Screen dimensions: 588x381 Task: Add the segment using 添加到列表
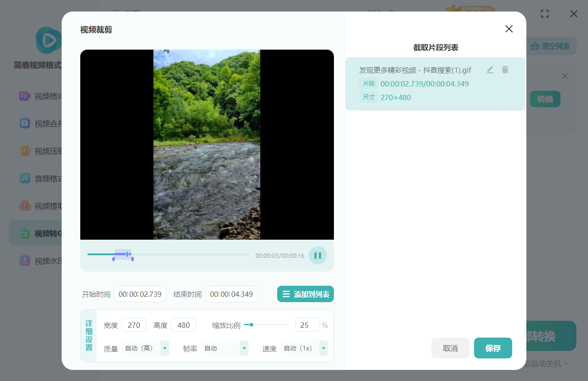click(x=306, y=294)
